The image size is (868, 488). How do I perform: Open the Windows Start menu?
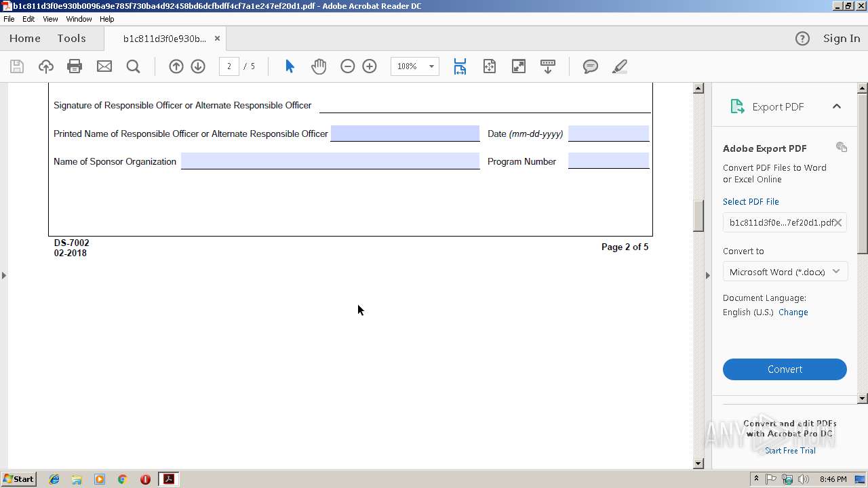(x=18, y=479)
